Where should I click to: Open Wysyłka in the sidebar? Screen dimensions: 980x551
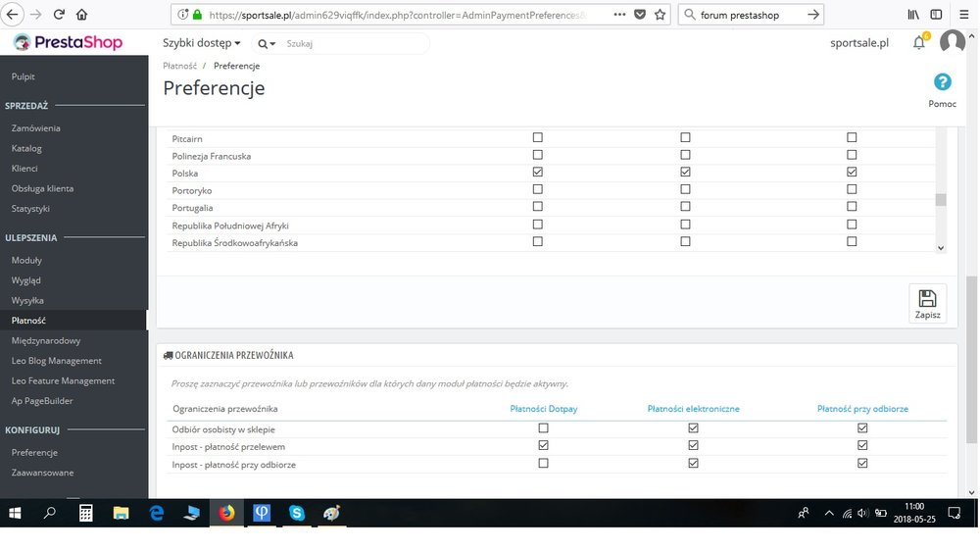(27, 300)
